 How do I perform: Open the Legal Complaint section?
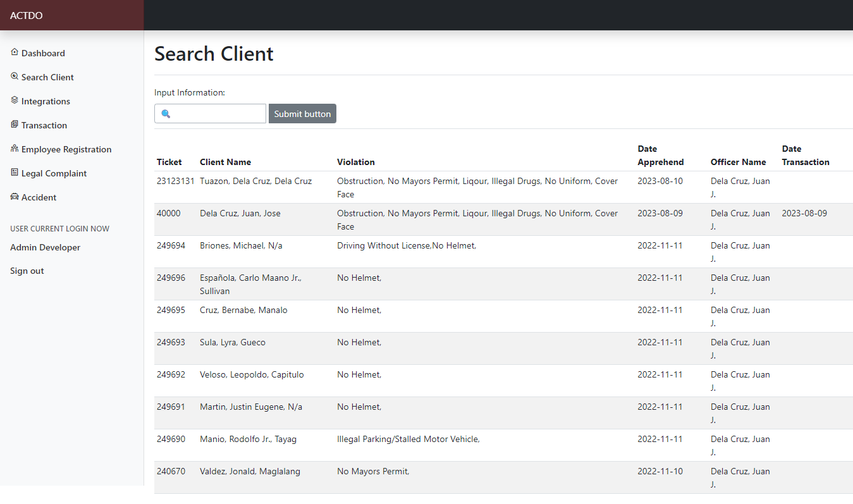click(x=54, y=173)
